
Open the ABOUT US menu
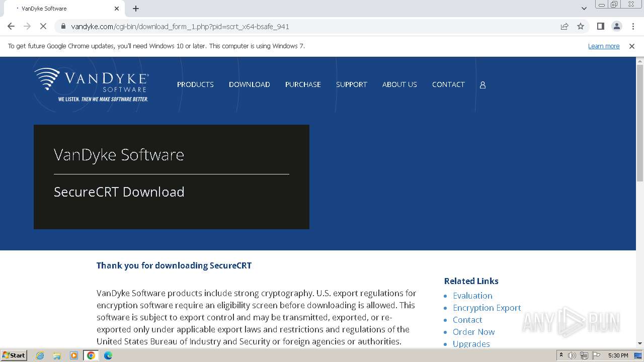[399, 84]
